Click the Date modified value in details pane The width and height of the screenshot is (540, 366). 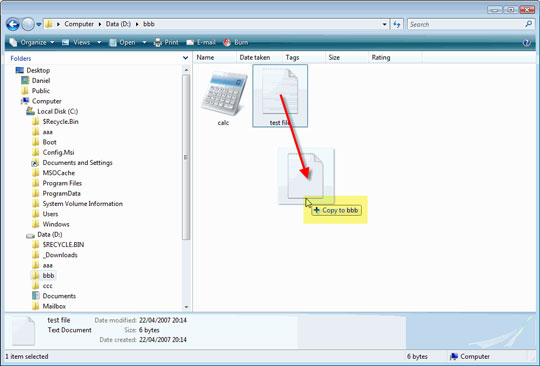163,320
